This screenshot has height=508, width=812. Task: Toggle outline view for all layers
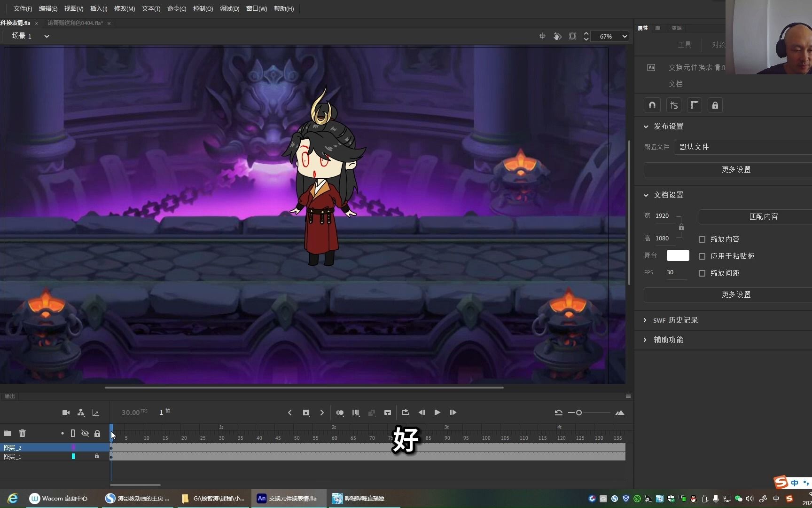point(73,433)
